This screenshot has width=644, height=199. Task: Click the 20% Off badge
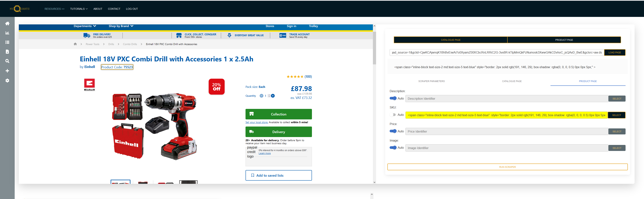click(217, 87)
